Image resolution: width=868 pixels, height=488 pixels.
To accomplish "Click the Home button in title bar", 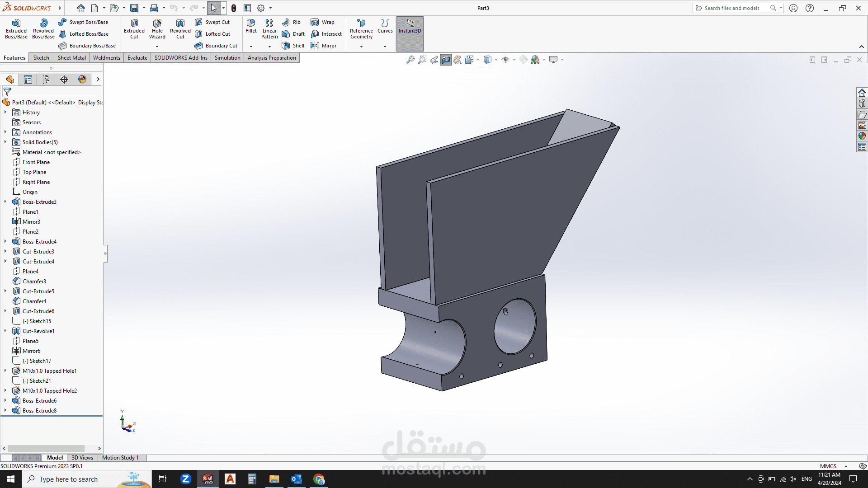I will click(x=80, y=8).
